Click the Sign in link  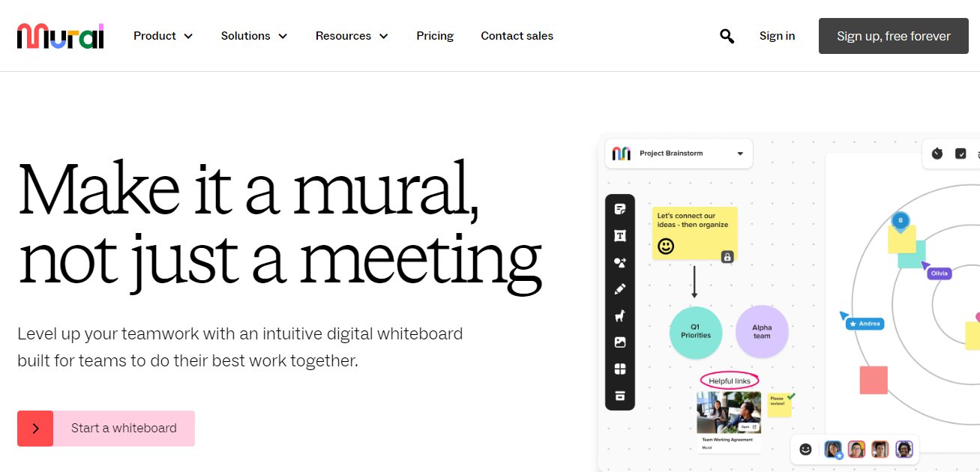coord(777,36)
